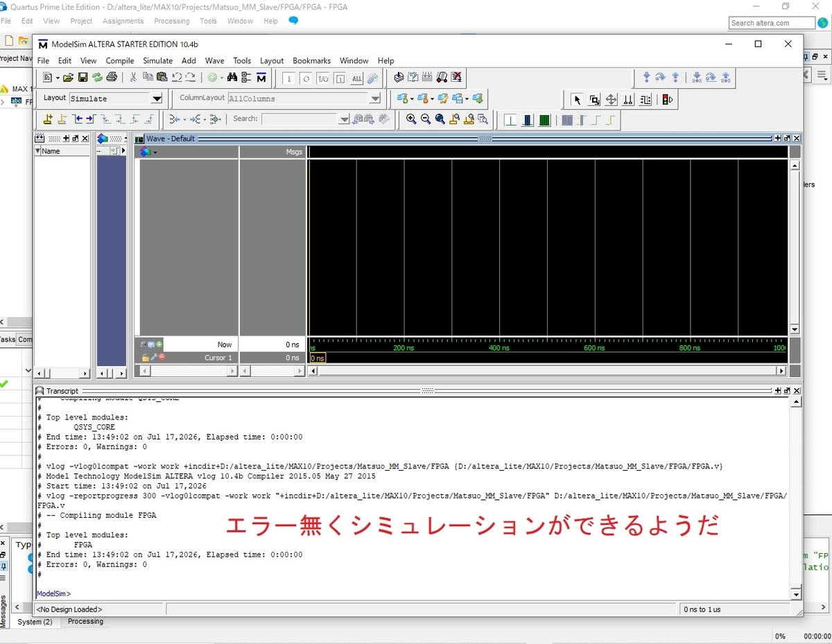832x644 pixels.
Task: Click the Find Next Transition icon
Action: pyautogui.click(x=90, y=119)
